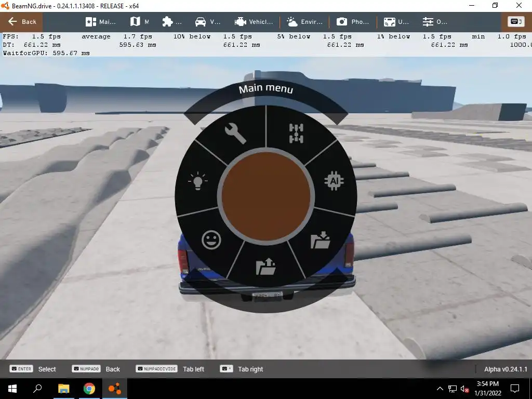Open the Vehicle config engine tab
Screen dimensions: 532x399
point(254,22)
